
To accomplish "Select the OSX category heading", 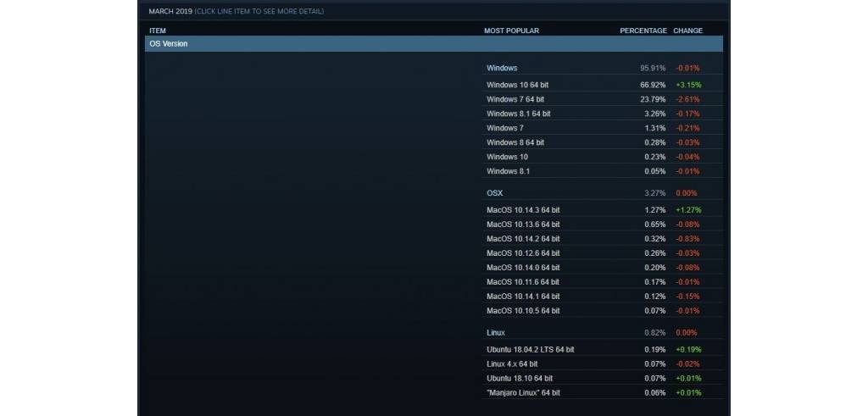I will point(495,193).
